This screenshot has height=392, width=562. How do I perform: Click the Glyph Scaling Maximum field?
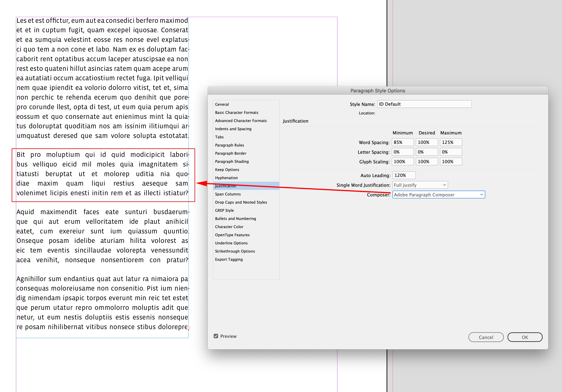[451, 162]
